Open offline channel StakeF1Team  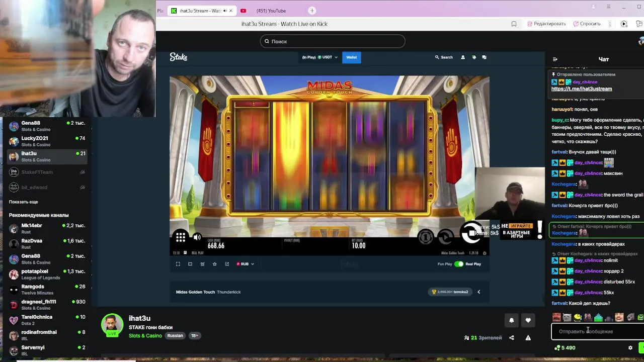tap(47, 172)
